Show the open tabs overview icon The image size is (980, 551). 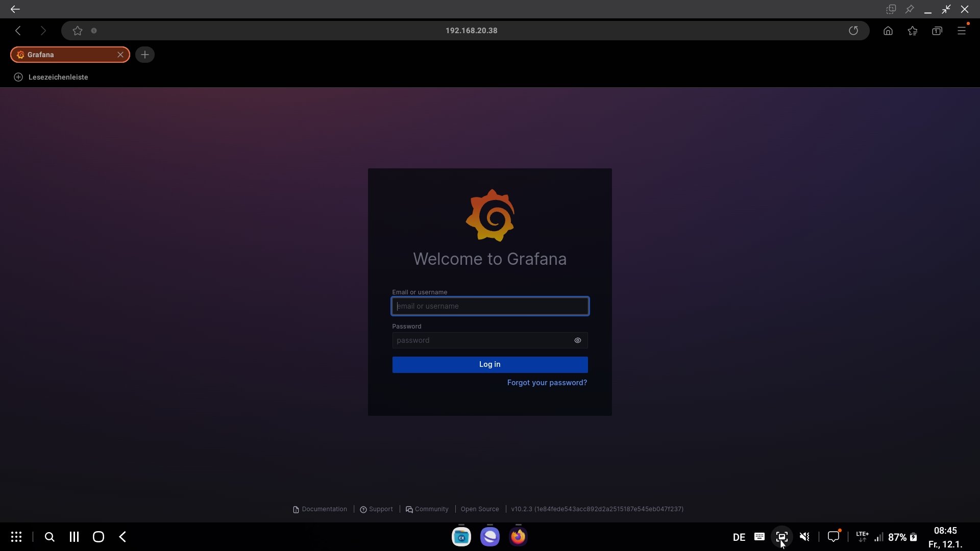point(937,31)
